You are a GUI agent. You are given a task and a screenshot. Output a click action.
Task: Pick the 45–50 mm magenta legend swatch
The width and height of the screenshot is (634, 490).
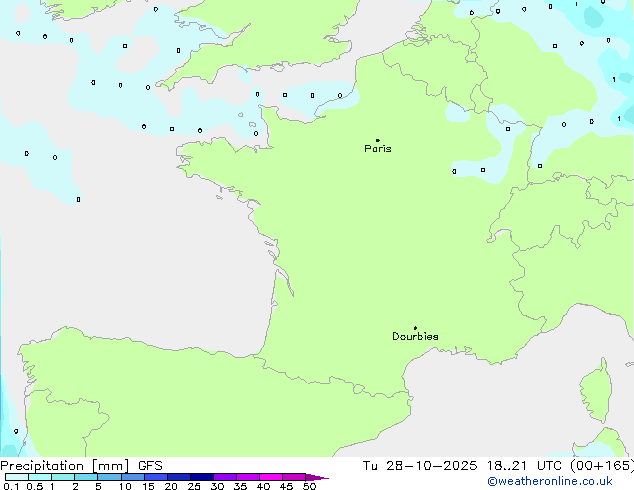pyautogui.click(x=294, y=478)
